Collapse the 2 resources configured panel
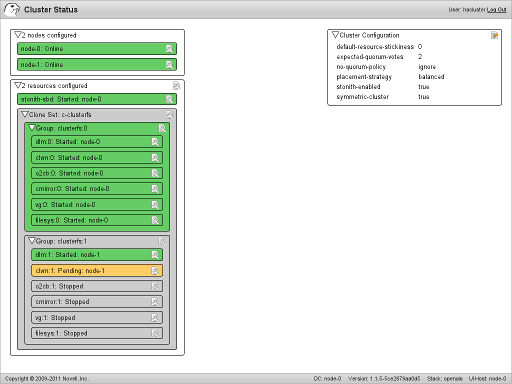The image size is (512, 384). coord(18,86)
